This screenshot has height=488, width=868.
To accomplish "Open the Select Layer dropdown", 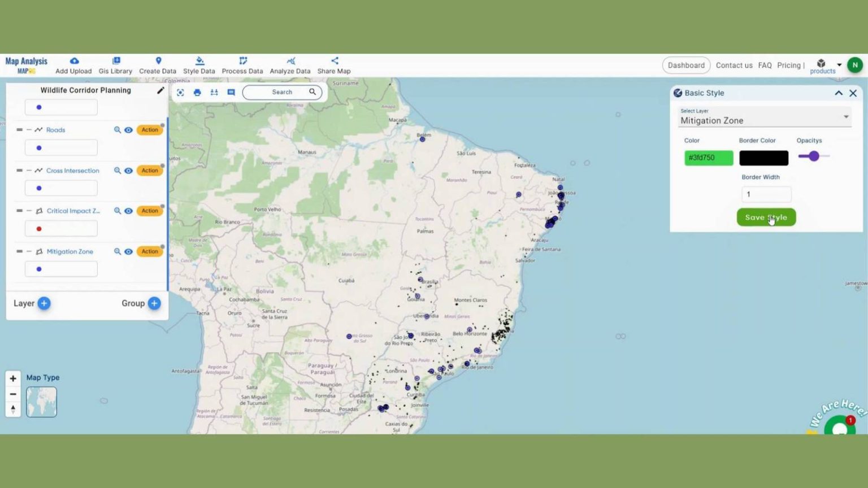I will click(x=765, y=117).
